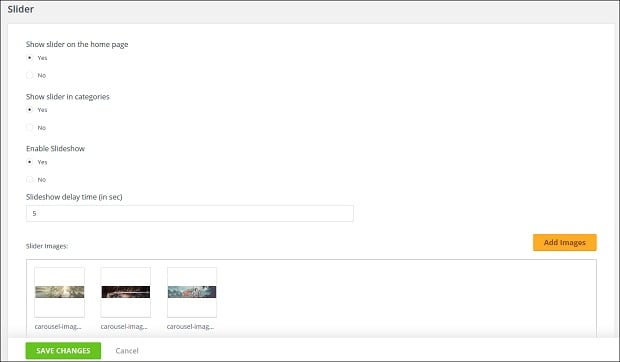Choose Yes under Enable Slideshow
This screenshot has height=362, width=620.
click(30, 162)
